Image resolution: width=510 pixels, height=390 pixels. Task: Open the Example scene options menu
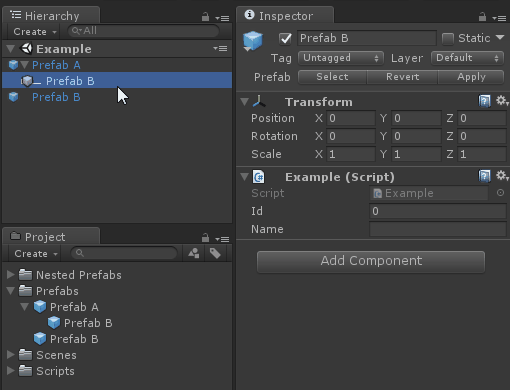coord(220,49)
